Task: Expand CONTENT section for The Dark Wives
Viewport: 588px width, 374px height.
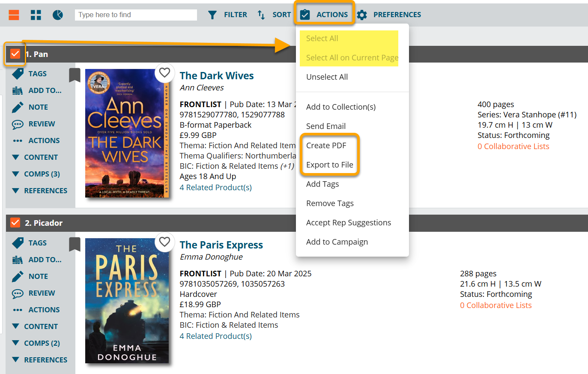Action: (35, 157)
